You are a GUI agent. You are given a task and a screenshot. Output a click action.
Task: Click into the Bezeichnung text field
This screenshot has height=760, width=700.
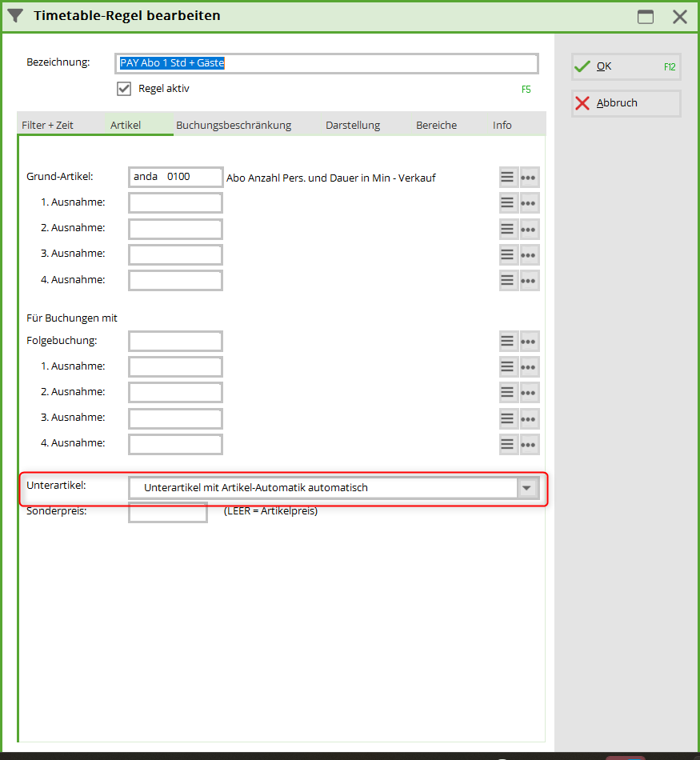[x=328, y=63]
